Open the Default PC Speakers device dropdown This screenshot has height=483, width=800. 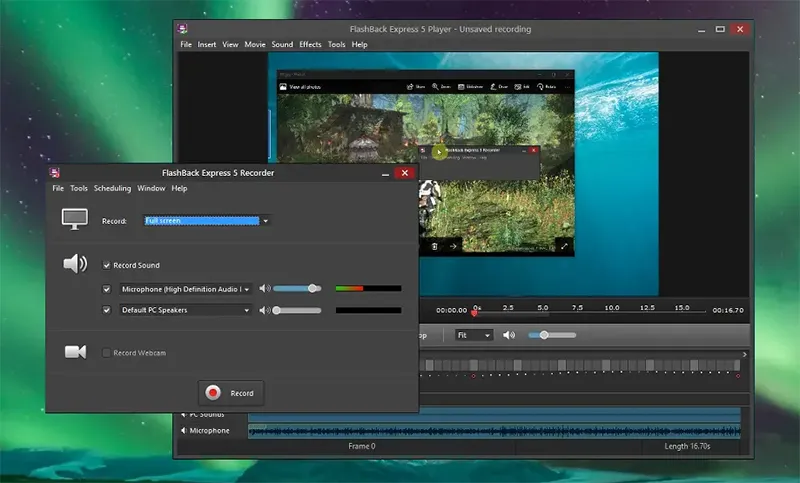coord(246,310)
